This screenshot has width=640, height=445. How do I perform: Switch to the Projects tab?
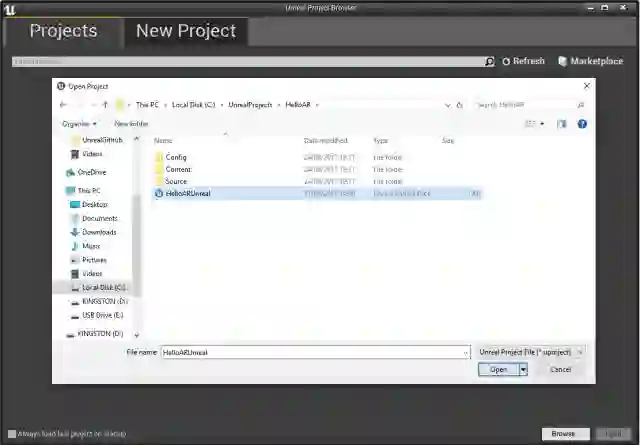coord(63,31)
